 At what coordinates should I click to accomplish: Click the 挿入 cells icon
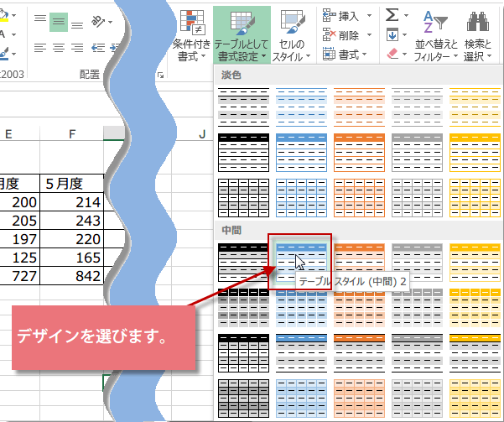pos(329,15)
